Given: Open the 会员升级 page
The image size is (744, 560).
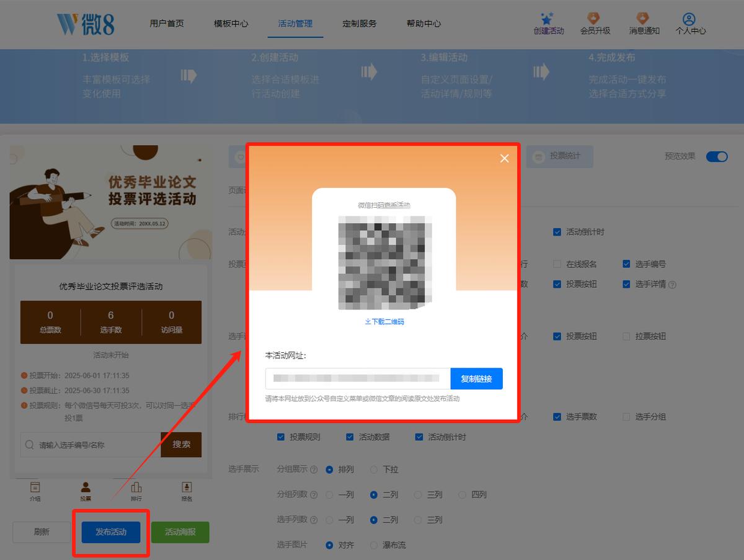Looking at the screenshot, I should pos(595,24).
